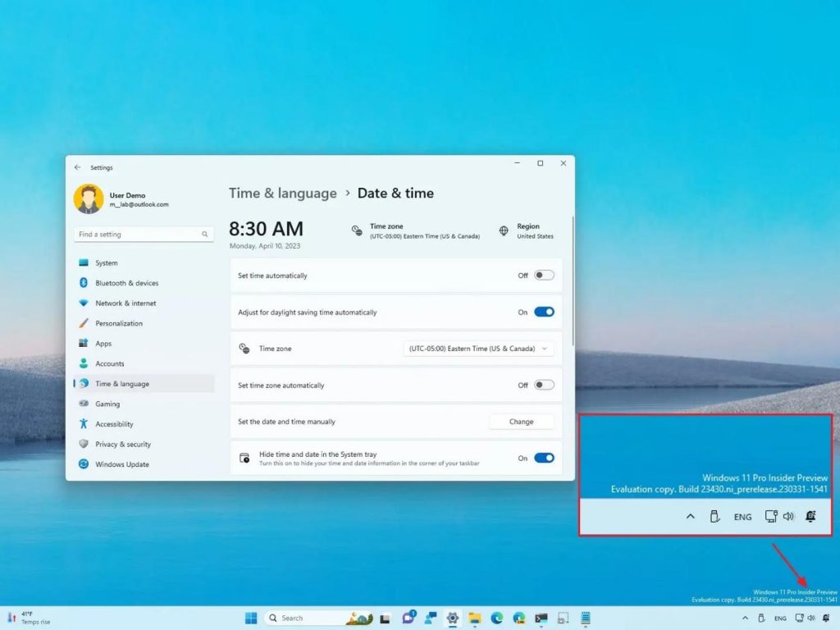Open Privacy & security settings
840x630 pixels.
point(144,444)
